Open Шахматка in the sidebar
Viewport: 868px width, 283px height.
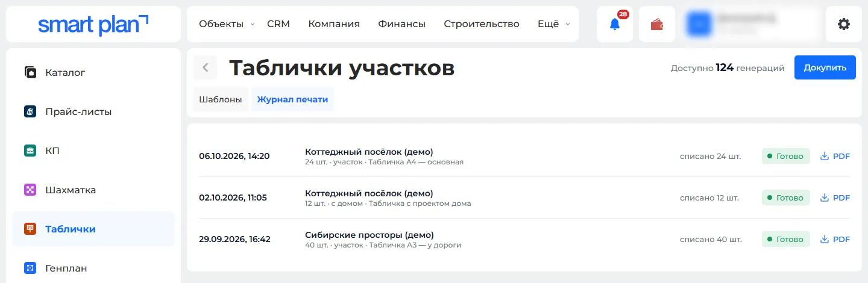pos(93,190)
